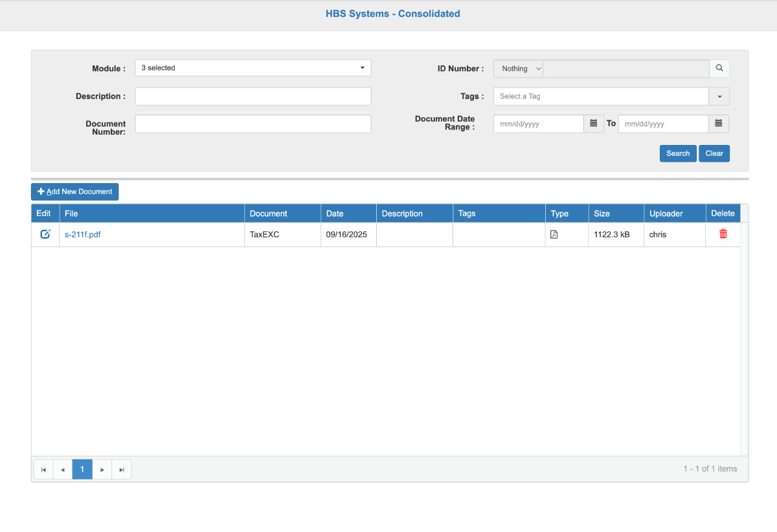Click the PDF file type icon
Screen dimensions: 777x532
(554, 234)
